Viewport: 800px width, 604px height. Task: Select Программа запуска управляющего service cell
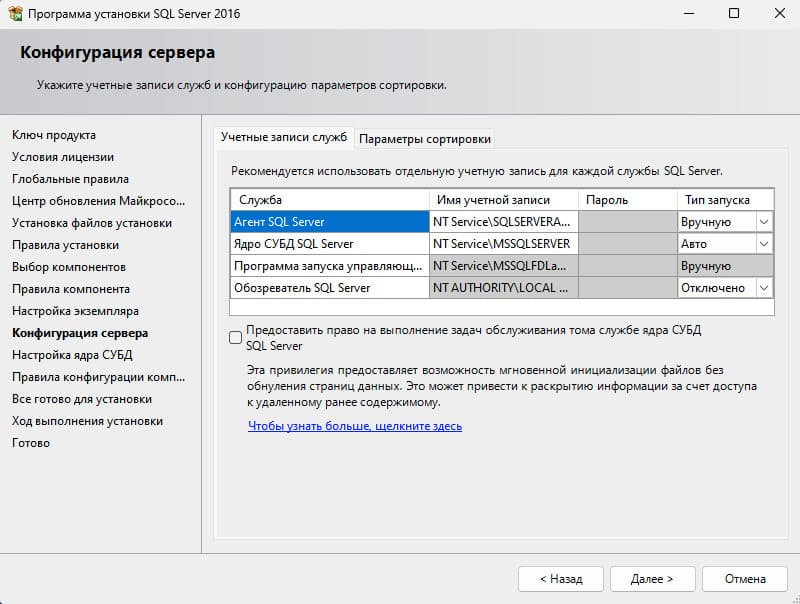[x=330, y=266]
